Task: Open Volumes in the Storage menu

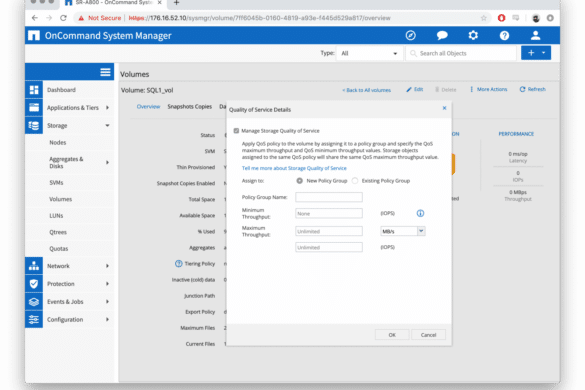Action: pos(60,199)
